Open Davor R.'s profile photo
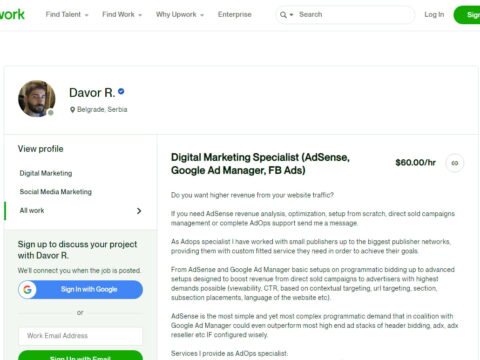The image size is (480, 360). pos(37,99)
